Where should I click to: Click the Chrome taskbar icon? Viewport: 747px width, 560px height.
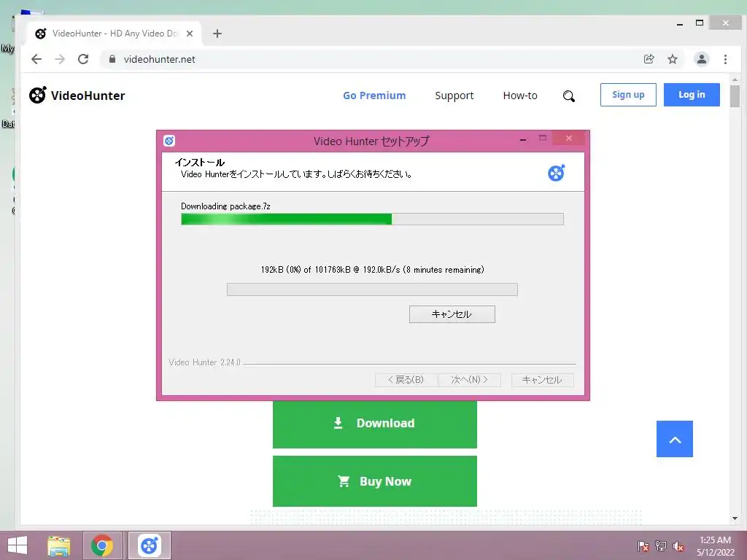tap(102, 545)
